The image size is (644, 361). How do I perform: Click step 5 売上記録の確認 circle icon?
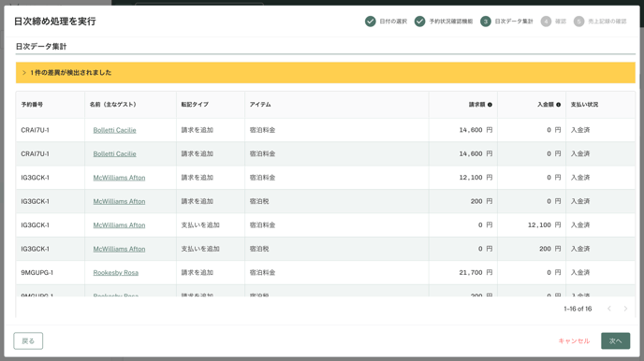[578, 22]
